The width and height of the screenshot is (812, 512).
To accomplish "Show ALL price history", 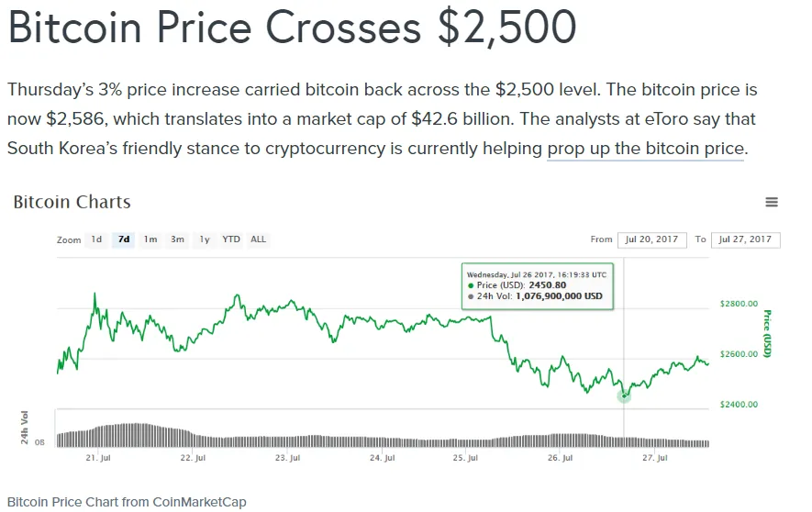I will (x=258, y=239).
